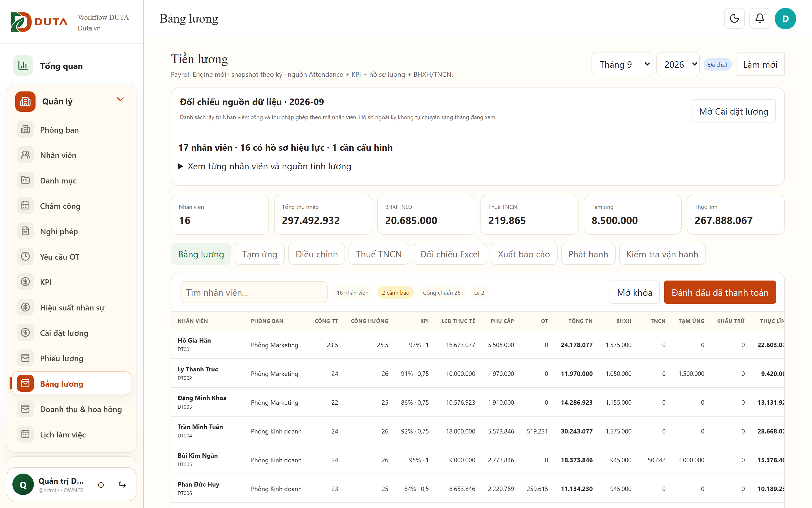Open Phòng ban sidebar icon
Viewport: 812px width, 508px height.
click(x=25, y=129)
